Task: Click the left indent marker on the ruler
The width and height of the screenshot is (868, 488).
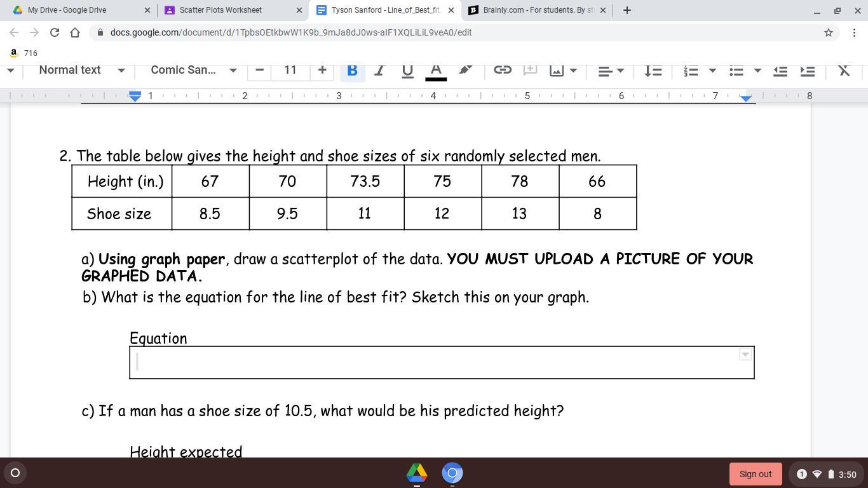Action: (135, 96)
